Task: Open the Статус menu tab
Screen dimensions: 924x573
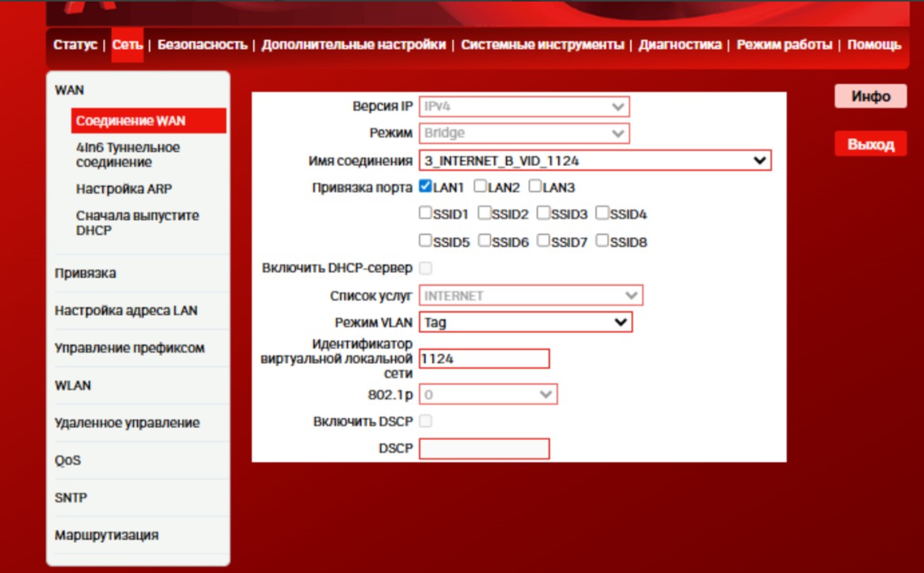Action: point(75,44)
